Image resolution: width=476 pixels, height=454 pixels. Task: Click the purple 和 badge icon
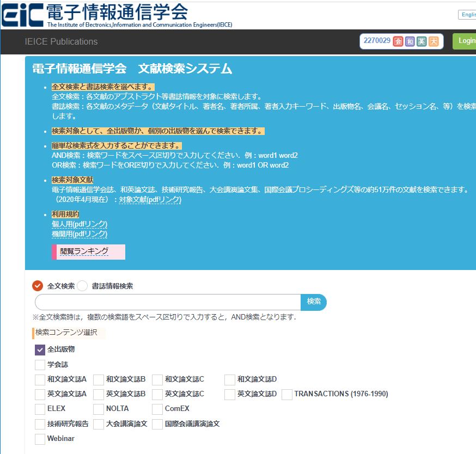click(410, 41)
